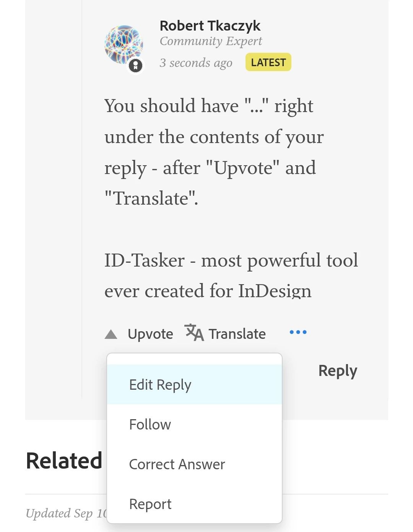The width and height of the screenshot is (413, 532).
Task: Click the Translate language icon
Action: point(194,332)
